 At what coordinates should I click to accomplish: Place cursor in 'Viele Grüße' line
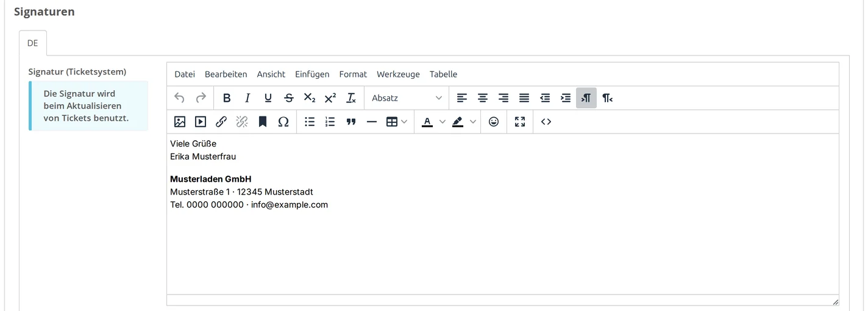pyautogui.click(x=193, y=144)
